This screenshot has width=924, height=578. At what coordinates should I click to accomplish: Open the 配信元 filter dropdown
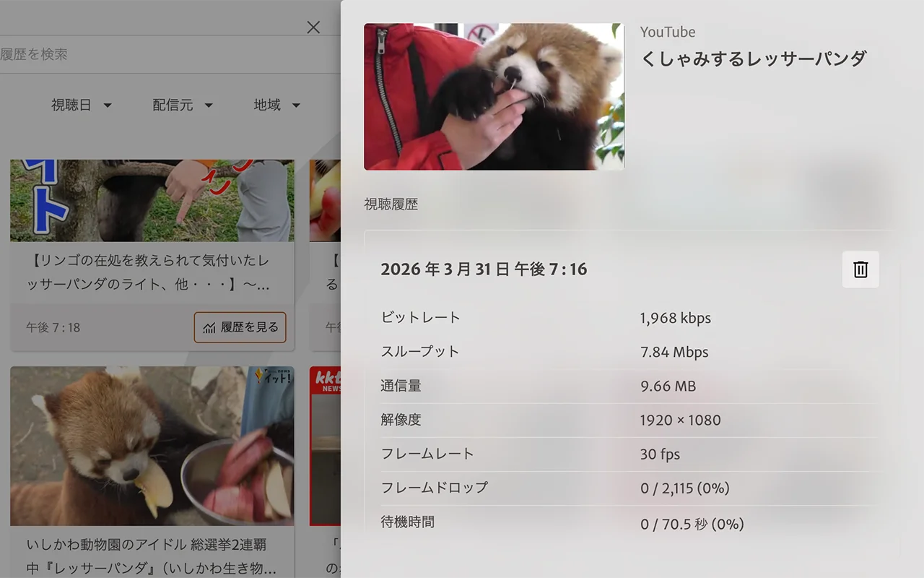(x=183, y=105)
